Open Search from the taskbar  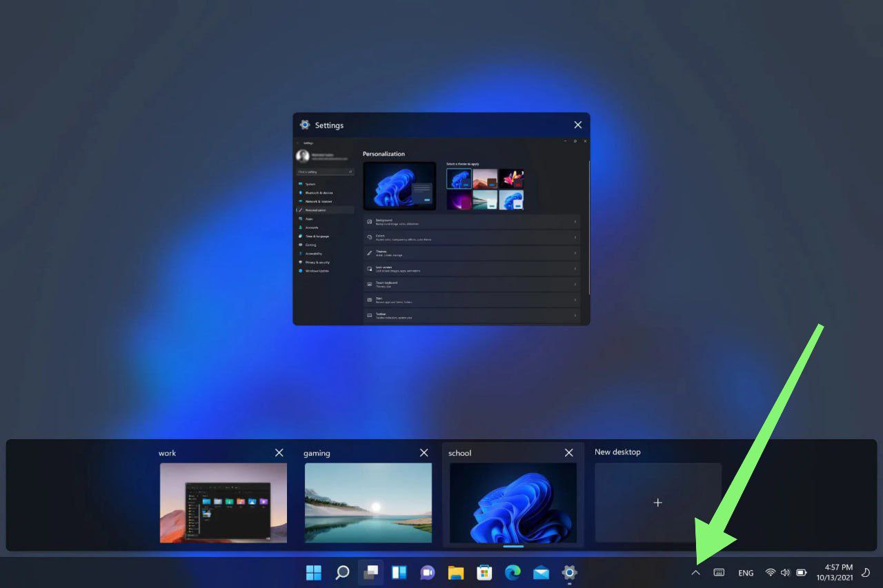coord(342,573)
